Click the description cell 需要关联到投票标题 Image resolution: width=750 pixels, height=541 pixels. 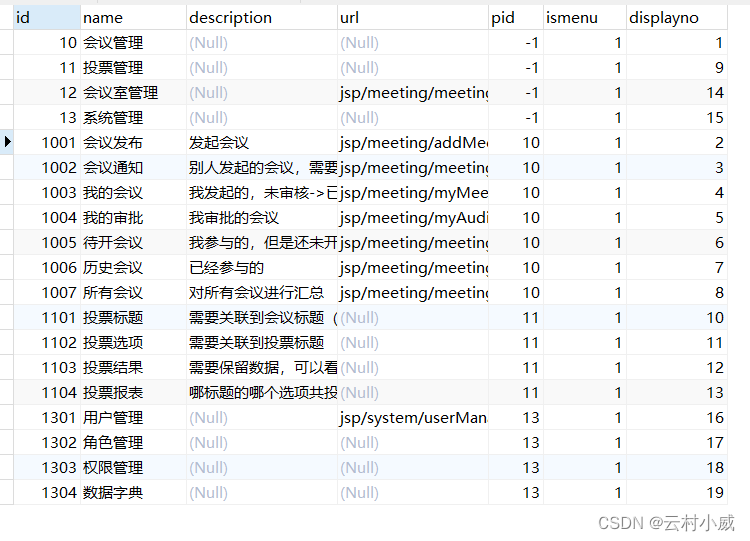pos(262,342)
